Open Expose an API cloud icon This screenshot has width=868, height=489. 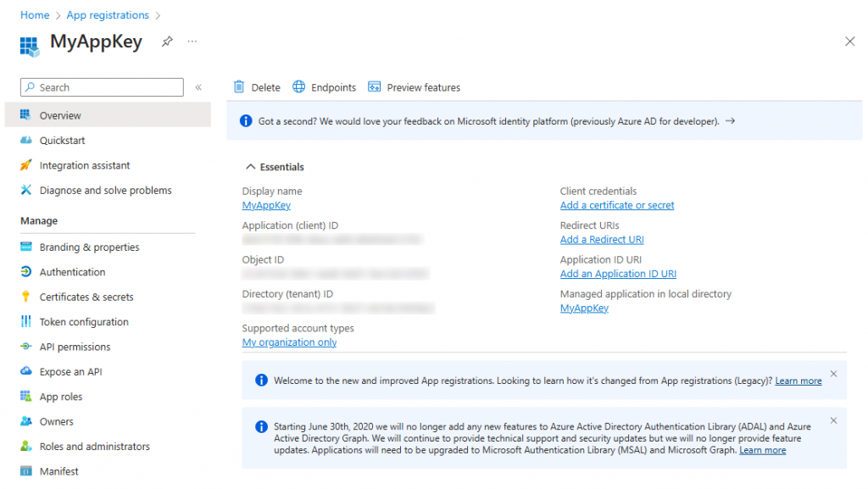[x=25, y=372]
